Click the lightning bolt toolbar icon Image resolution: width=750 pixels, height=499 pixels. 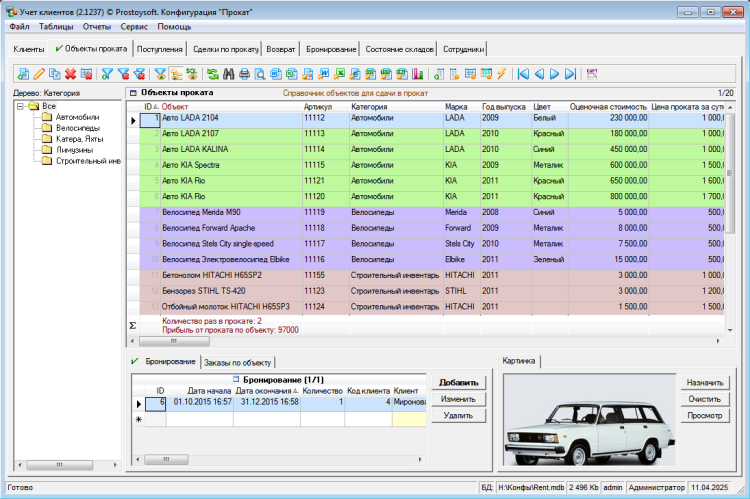501,74
